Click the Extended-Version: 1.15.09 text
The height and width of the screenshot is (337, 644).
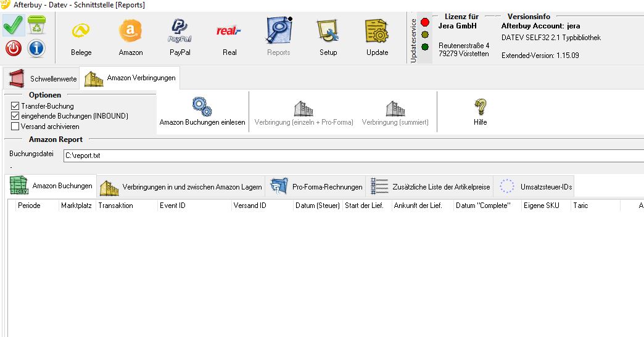[x=540, y=56]
